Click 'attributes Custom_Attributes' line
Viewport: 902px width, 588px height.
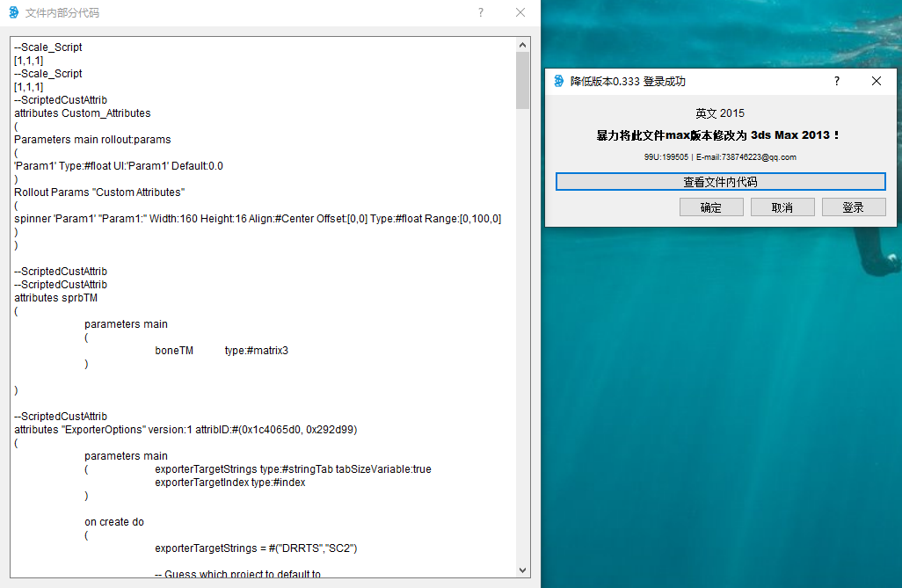pos(83,113)
